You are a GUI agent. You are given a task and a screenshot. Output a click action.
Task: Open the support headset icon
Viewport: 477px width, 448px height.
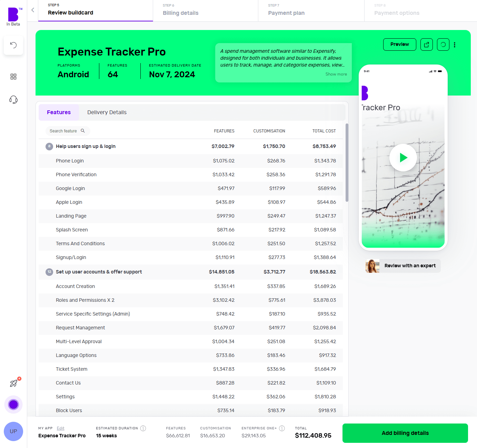[13, 100]
